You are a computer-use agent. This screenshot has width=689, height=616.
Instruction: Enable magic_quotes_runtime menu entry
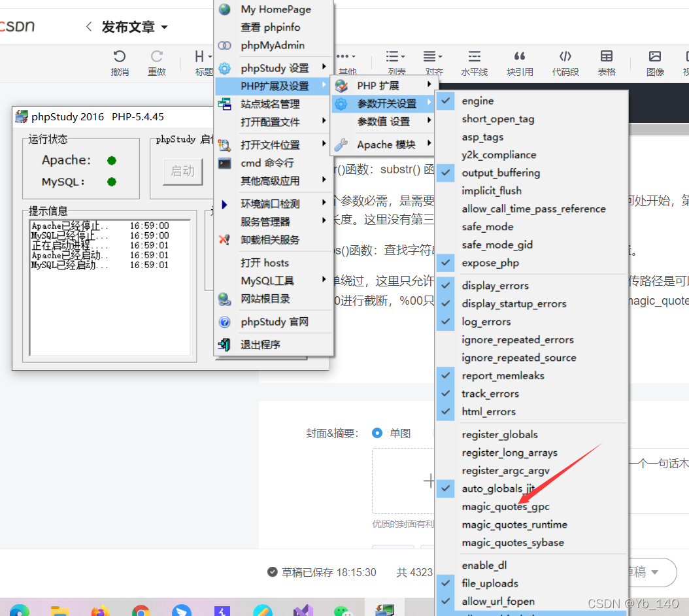531,525
